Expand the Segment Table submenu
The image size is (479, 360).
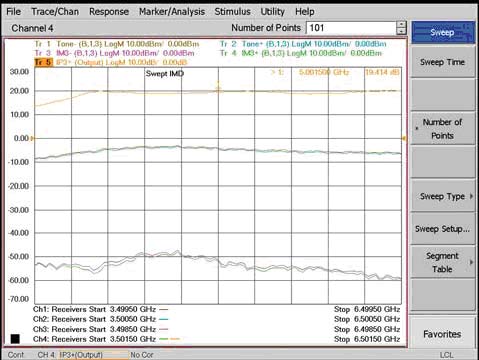[x=443, y=262]
